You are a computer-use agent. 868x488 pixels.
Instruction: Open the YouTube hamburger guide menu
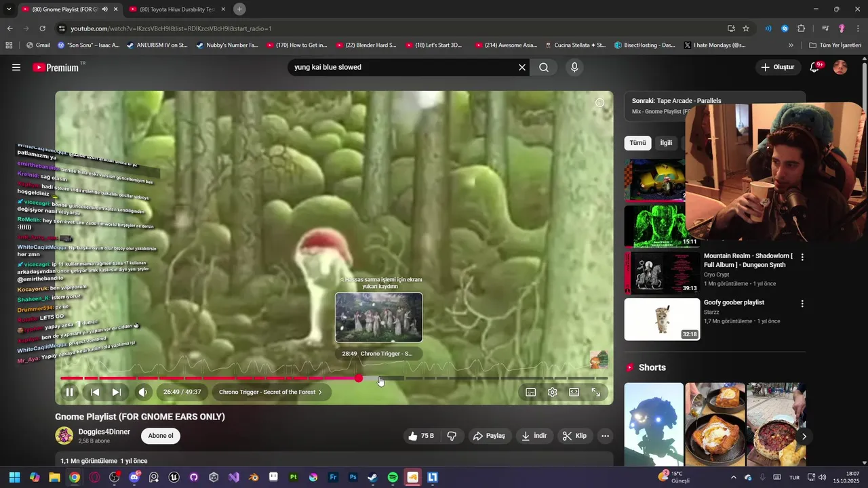tap(16, 67)
